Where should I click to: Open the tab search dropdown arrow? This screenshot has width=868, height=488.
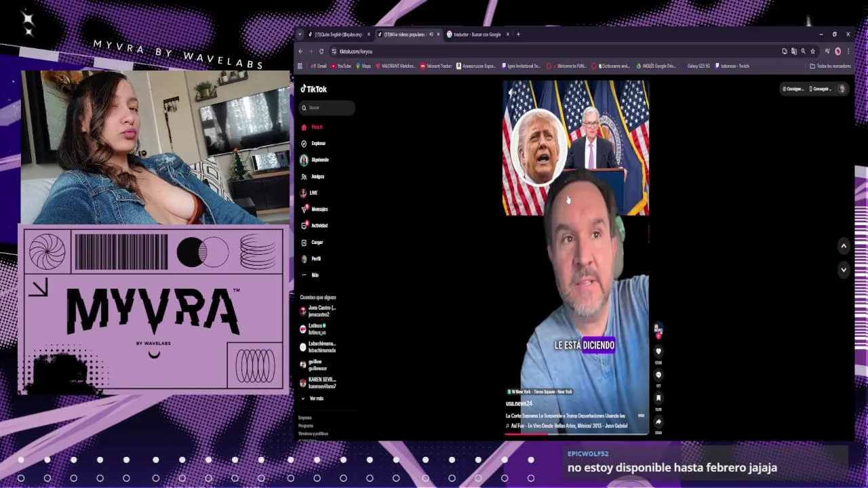pos(301,34)
